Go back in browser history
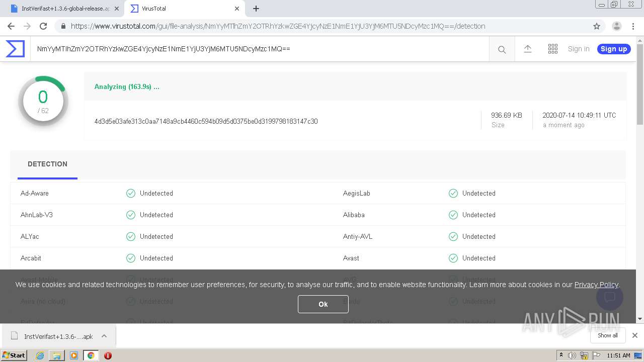The image size is (644, 362). [11, 26]
